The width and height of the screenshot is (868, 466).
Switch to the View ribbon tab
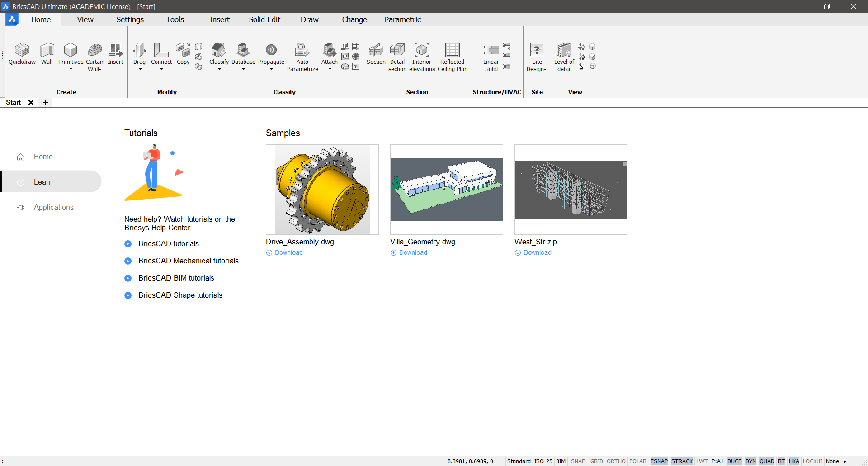click(x=85, y=19)
